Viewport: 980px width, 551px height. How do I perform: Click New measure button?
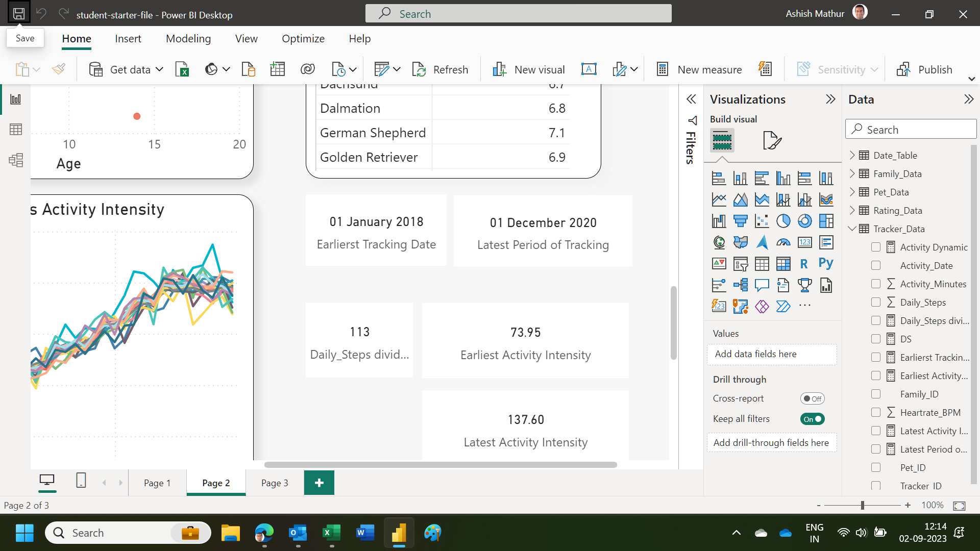(x=699, y=69)
